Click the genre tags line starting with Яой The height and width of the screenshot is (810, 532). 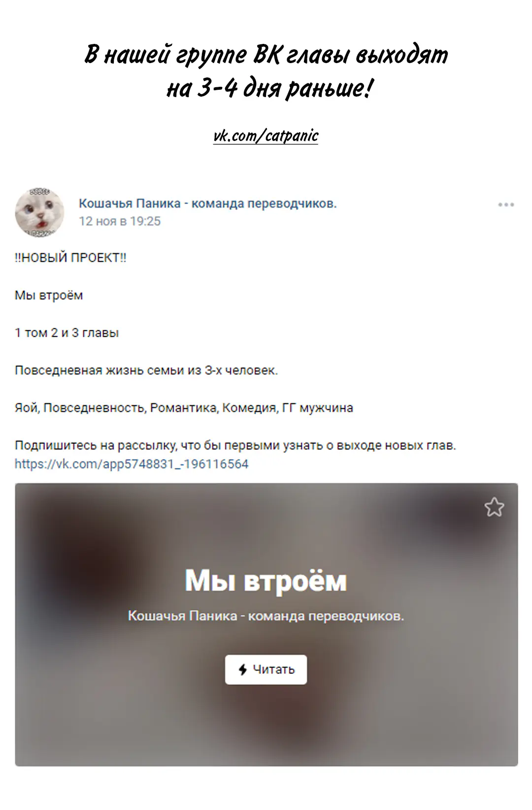[184, 408]
